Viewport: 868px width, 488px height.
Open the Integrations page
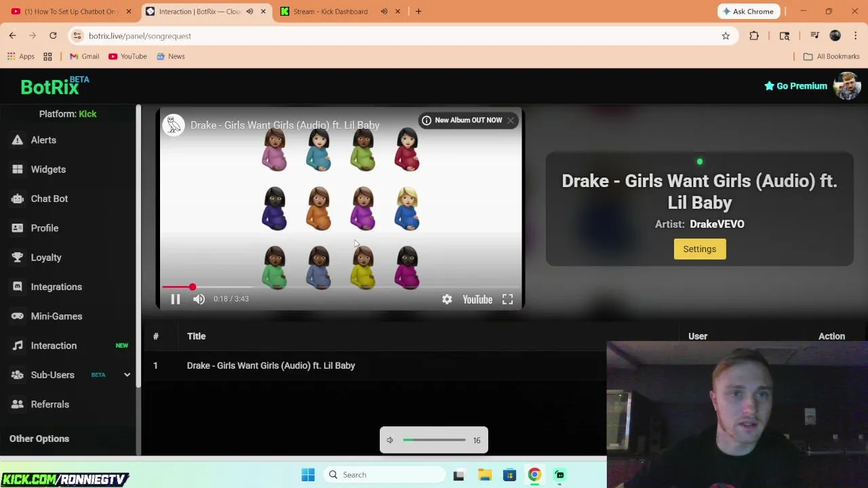(x=56, y=287)
